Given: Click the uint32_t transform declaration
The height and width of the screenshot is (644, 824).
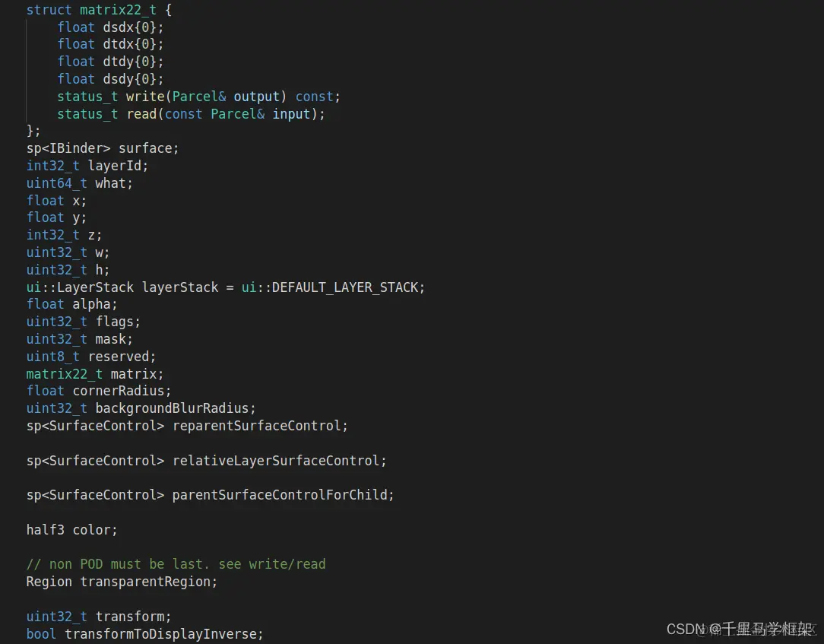Looking at the screenshot, I should pyautogui.click(x=99, y=616).
